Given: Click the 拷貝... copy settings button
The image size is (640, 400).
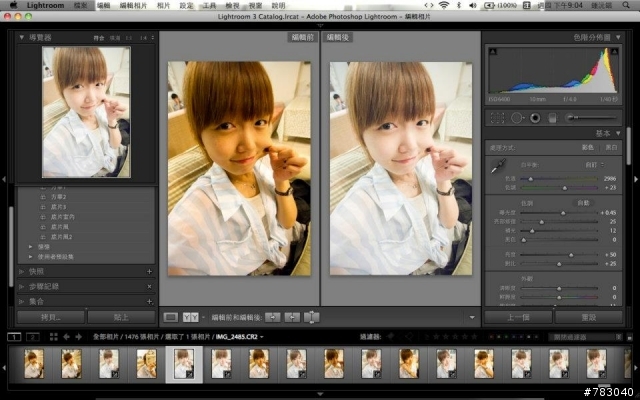Looking at the screenshot, I should pos(50,317).
